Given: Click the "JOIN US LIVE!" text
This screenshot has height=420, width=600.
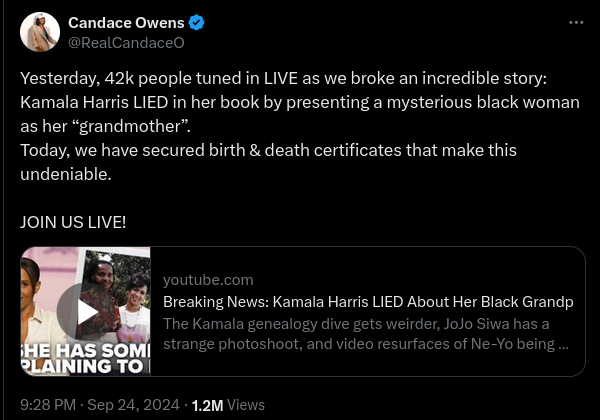Looking at the screenshot, I should (x=73, y=222).
